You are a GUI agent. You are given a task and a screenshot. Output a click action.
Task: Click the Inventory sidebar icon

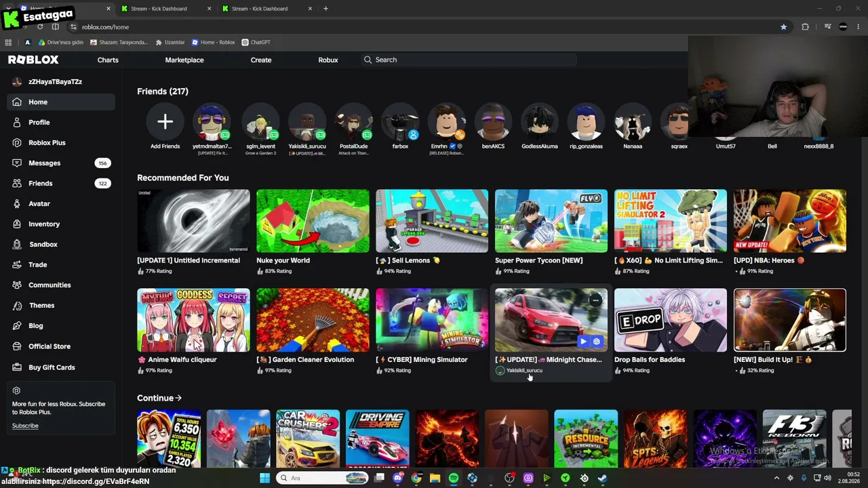coord(17,224)
